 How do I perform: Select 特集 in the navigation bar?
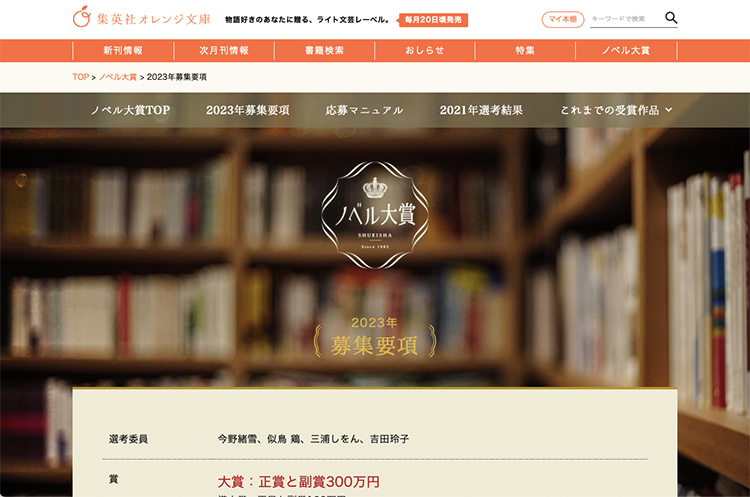[525, 51]
